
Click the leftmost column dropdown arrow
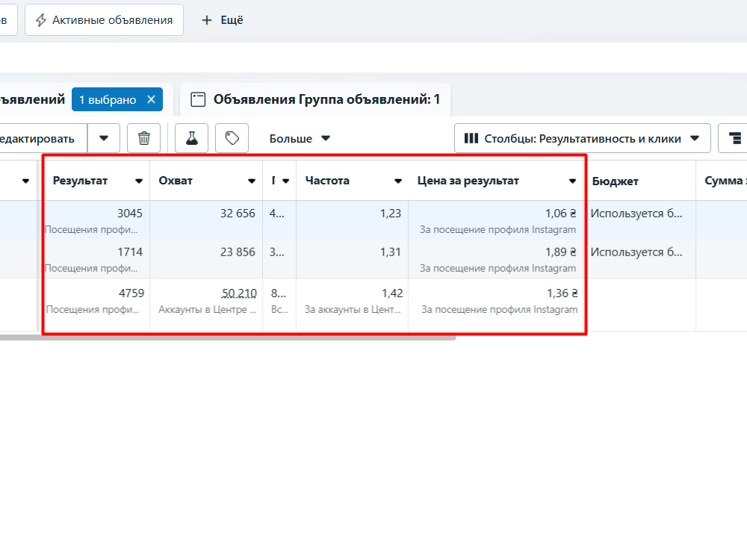tap(25, 181)
